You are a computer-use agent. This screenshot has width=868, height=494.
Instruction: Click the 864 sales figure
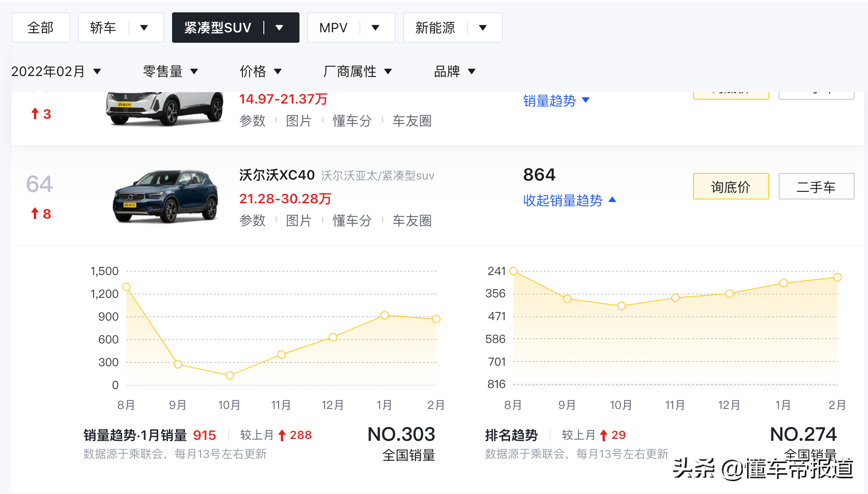[x=540, y=175]
